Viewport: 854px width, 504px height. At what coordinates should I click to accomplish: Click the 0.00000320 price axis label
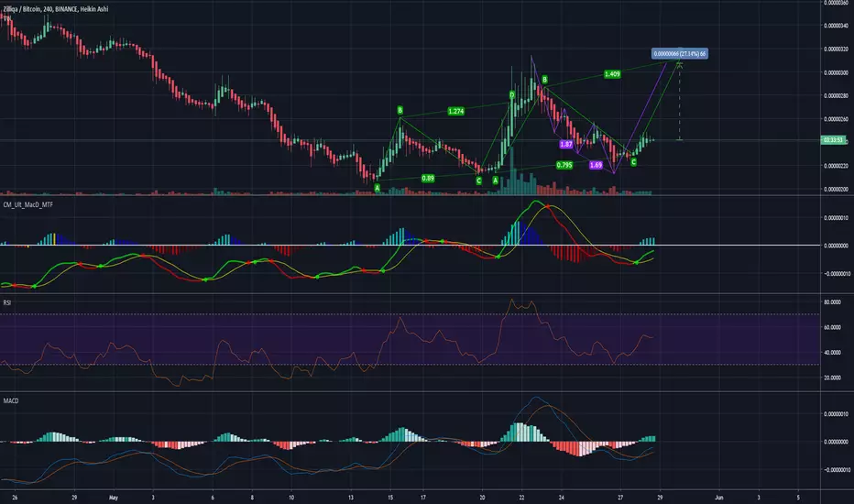pyautogui.click(x=836, y=49)
